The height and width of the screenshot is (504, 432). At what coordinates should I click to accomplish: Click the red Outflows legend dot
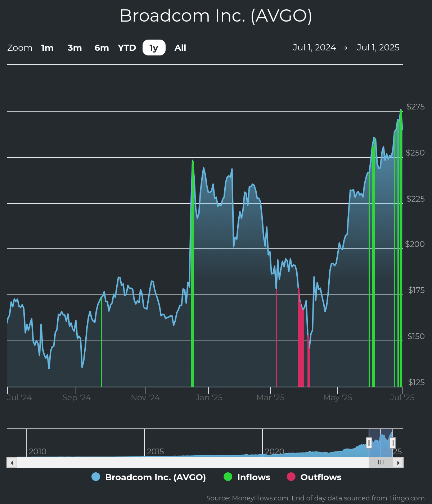click(291, 477)
